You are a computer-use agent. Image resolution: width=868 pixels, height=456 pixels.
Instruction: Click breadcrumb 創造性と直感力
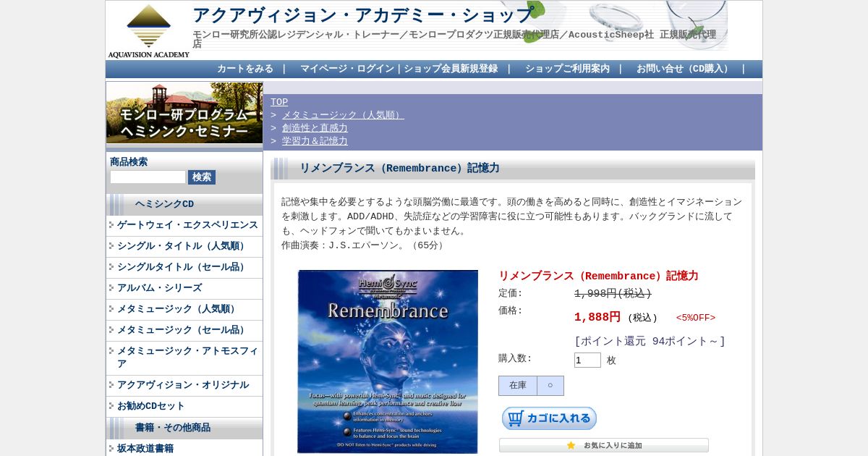coord(315,128)
